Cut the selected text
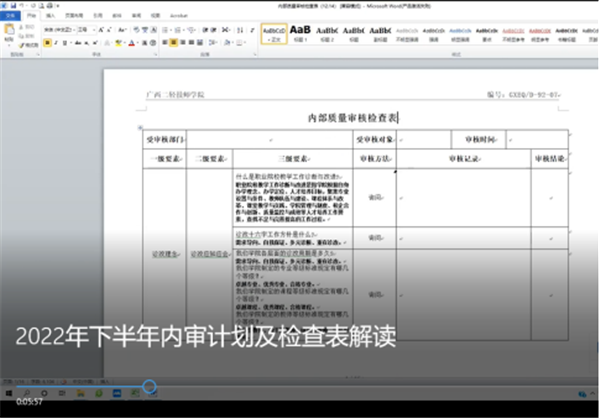The height and width of the screenshot is (418, 600). [26, 27]
